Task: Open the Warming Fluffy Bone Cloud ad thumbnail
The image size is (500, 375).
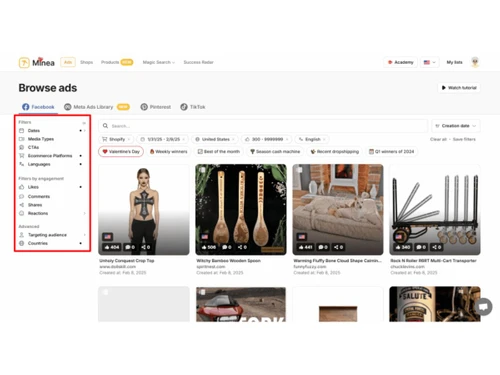Action: [338, 209]
